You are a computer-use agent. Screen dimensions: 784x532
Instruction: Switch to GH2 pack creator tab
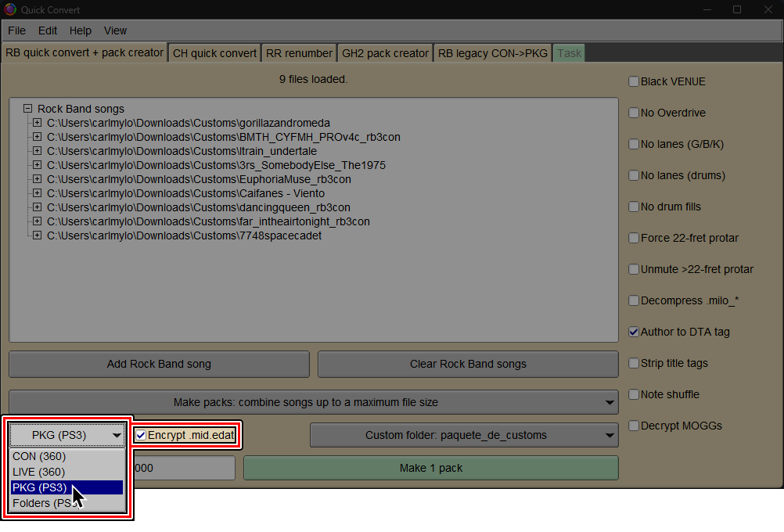coord(385,53)
